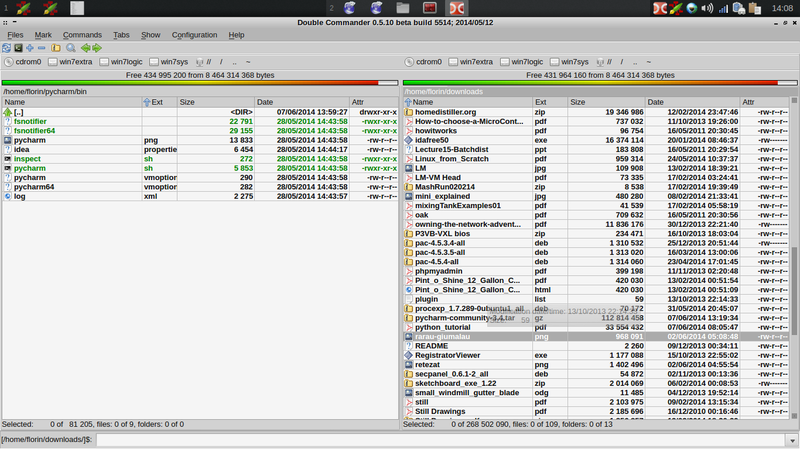Select the log xml file icon
This screenshot has width=800, height=449.
coord(8,196)
